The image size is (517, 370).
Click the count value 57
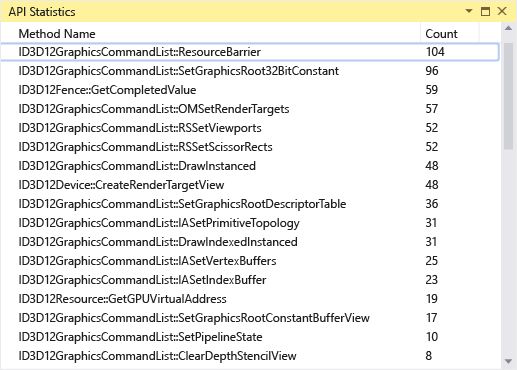(x=432, y=109)
